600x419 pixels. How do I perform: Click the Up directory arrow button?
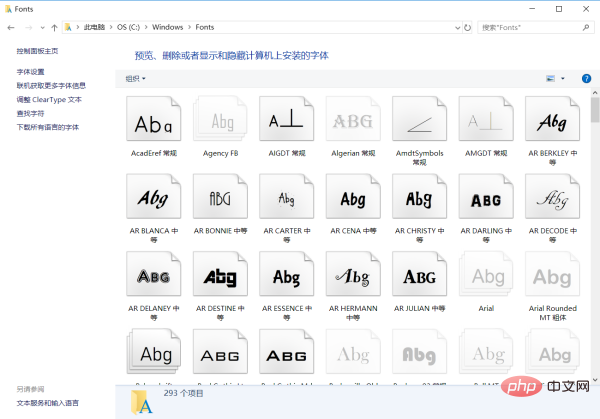(x=53, y=27)
